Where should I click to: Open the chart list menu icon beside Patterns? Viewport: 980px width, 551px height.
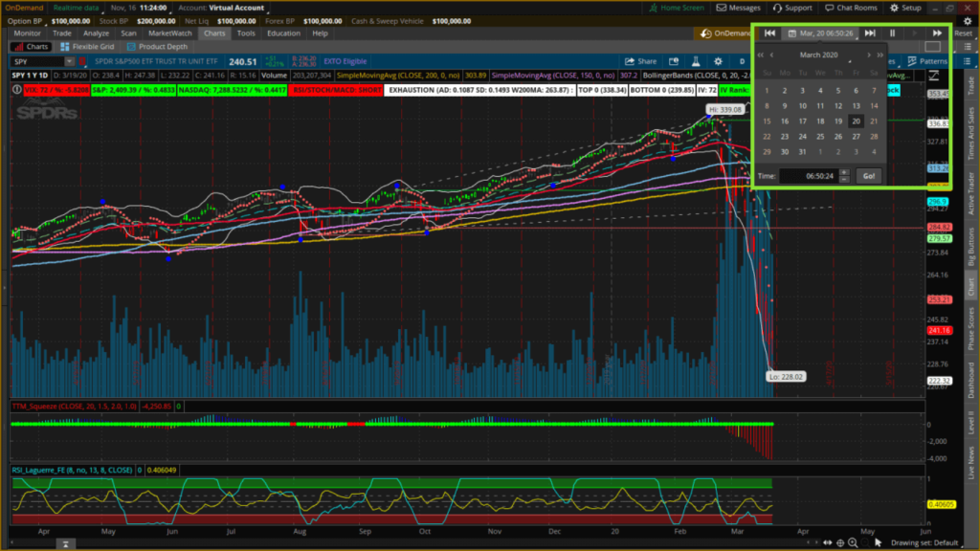967,61
